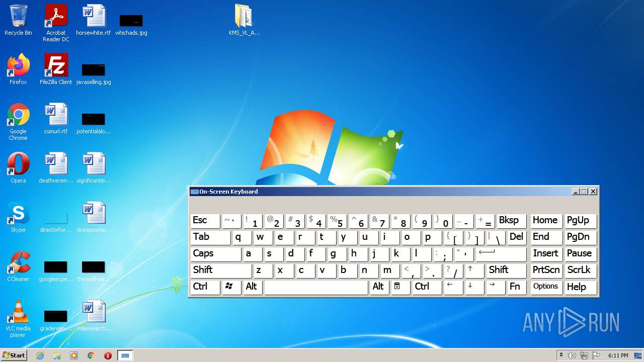This screenshot has width=644, height=362.
Task: Open the Start menu
Action: click(x=14, y=355)
